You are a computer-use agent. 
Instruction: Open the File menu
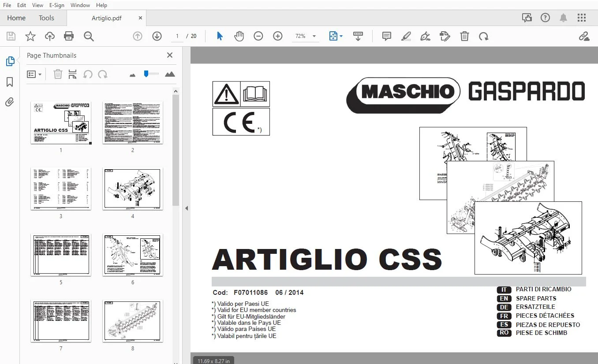click(x=7, y=5)
